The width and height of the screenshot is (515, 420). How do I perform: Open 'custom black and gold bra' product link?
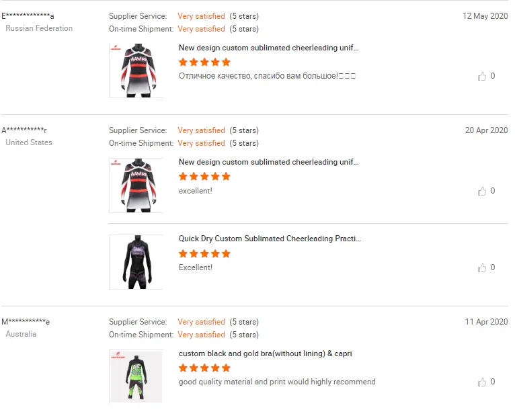pos(265,353)
